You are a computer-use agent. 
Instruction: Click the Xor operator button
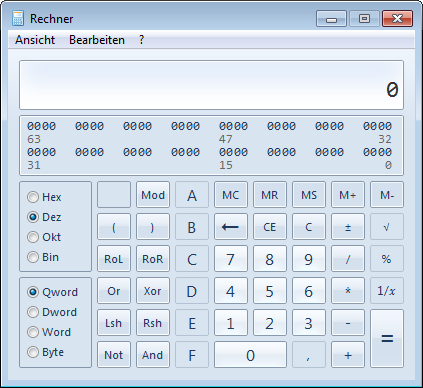click(153, 291)
